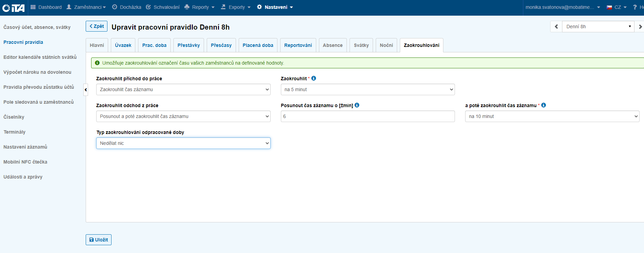Go to next work rule arrow

tap(640, 27)
